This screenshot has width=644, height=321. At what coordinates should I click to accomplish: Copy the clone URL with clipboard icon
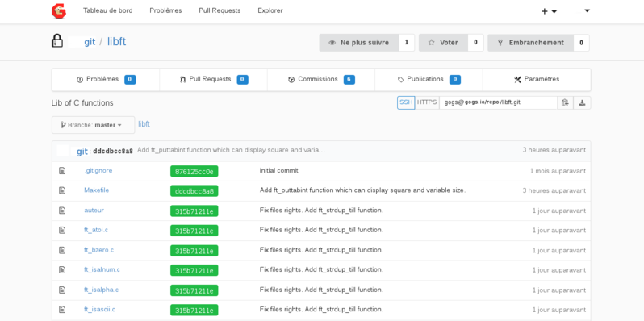(x=565, y=102)
